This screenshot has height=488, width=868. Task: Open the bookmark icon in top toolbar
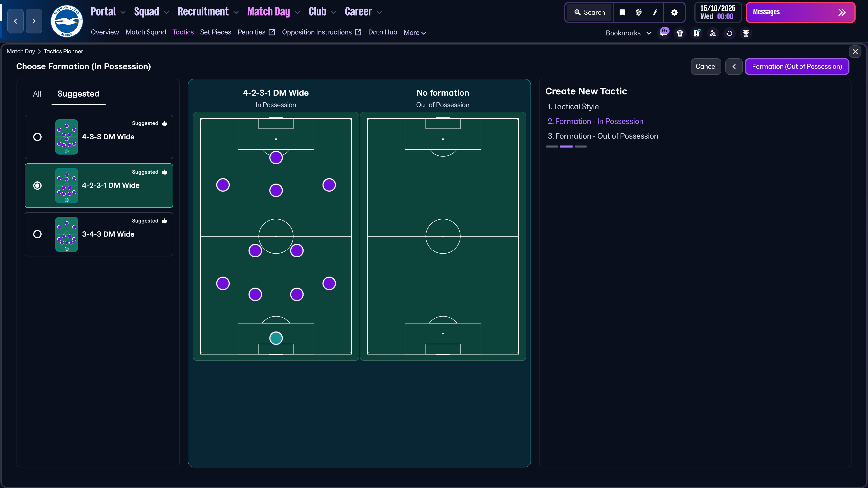(622, 12)
